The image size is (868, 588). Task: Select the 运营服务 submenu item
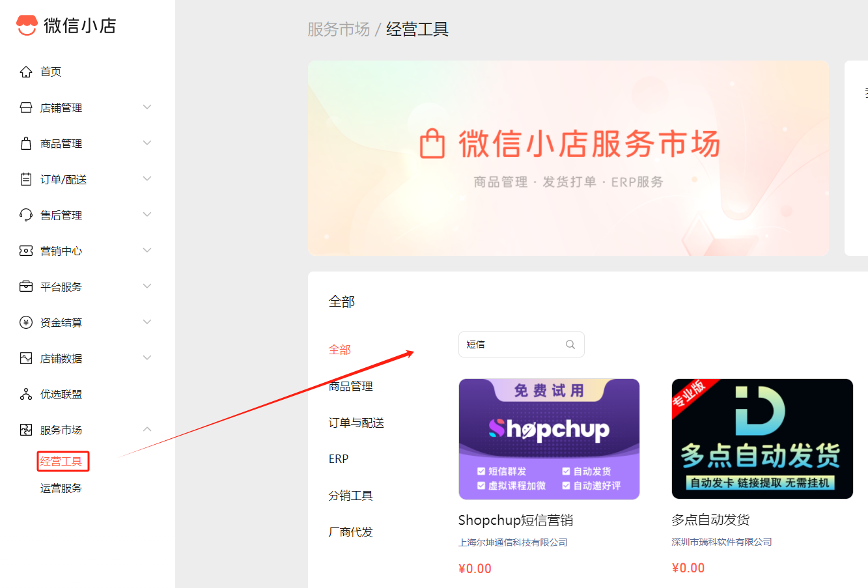pos(61,488)
